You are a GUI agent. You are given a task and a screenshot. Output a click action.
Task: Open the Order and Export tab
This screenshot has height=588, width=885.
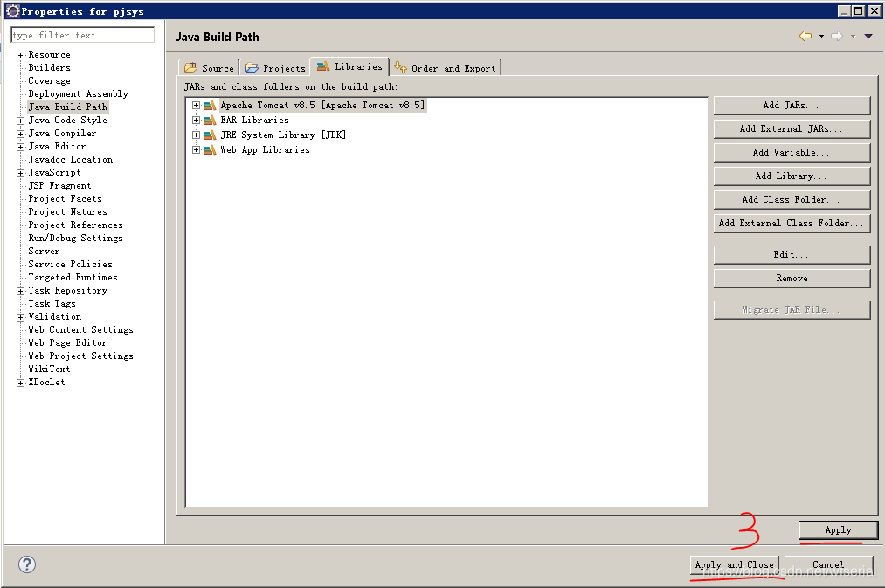click(446, 68)
